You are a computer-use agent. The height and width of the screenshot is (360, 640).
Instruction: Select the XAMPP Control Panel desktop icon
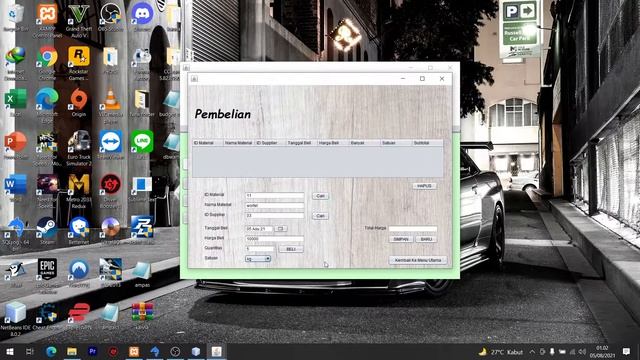47,19
